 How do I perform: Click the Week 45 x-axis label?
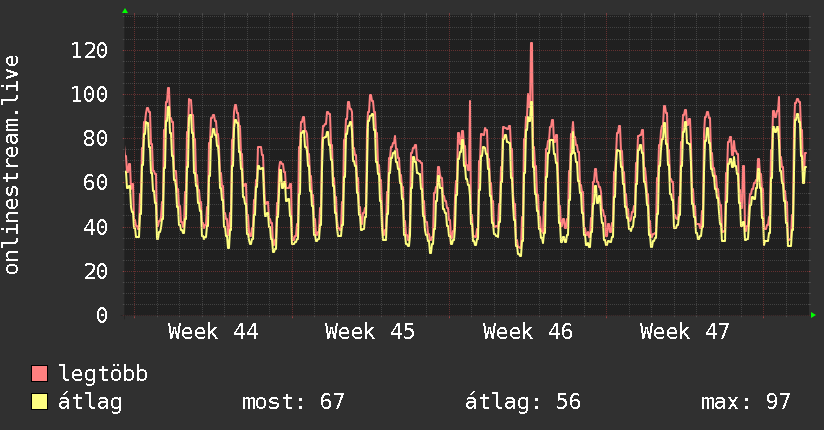tap(370, 332)
